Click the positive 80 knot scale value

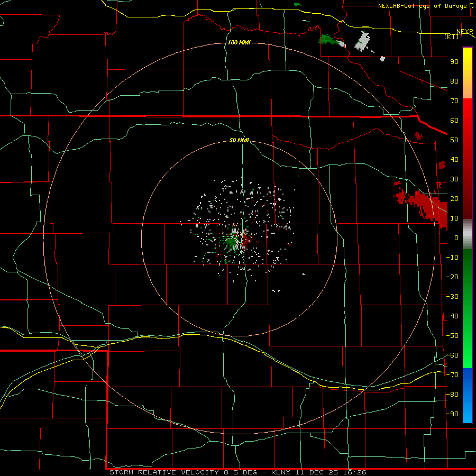454,81
